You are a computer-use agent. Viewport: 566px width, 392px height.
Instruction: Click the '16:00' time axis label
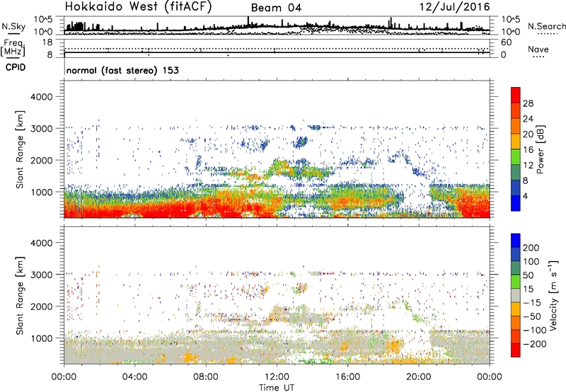pyautogui.click(x=347, y=377)
